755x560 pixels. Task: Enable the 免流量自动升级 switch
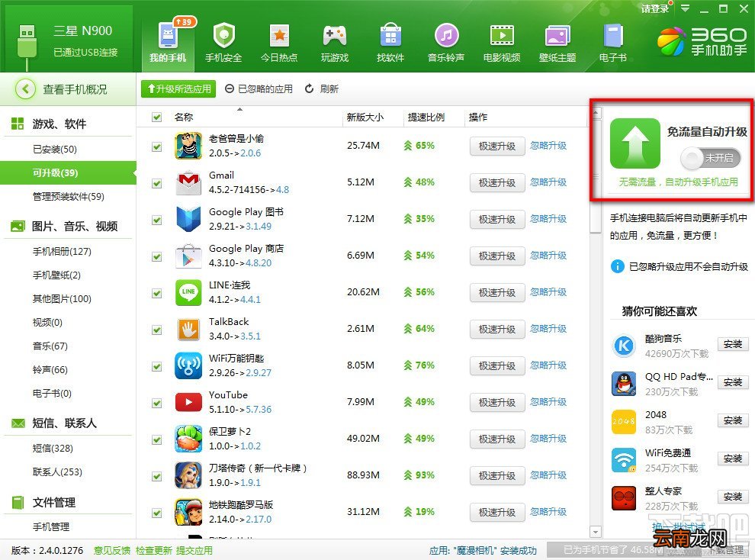point(710,158)
